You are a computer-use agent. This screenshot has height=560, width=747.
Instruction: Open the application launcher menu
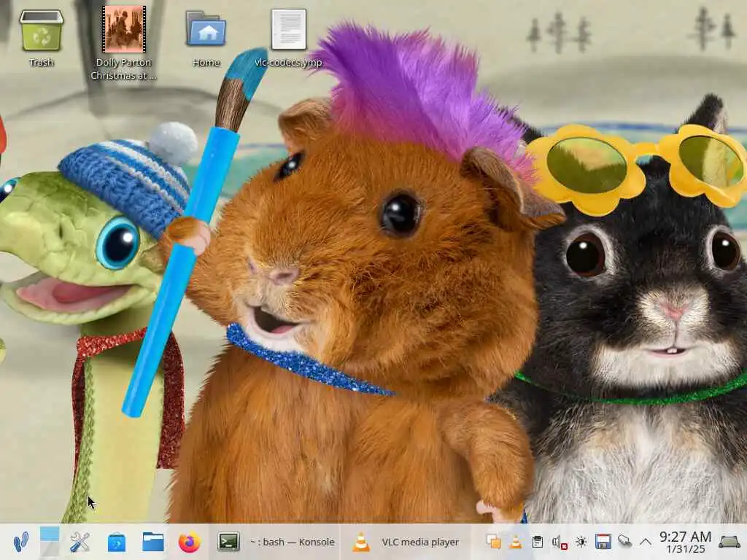[x=20, y=542]
